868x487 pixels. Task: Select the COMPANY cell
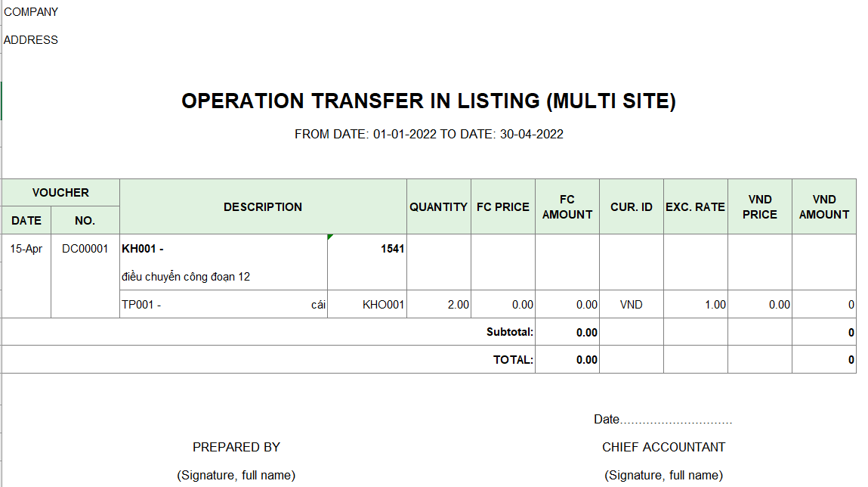click(31, 11)
